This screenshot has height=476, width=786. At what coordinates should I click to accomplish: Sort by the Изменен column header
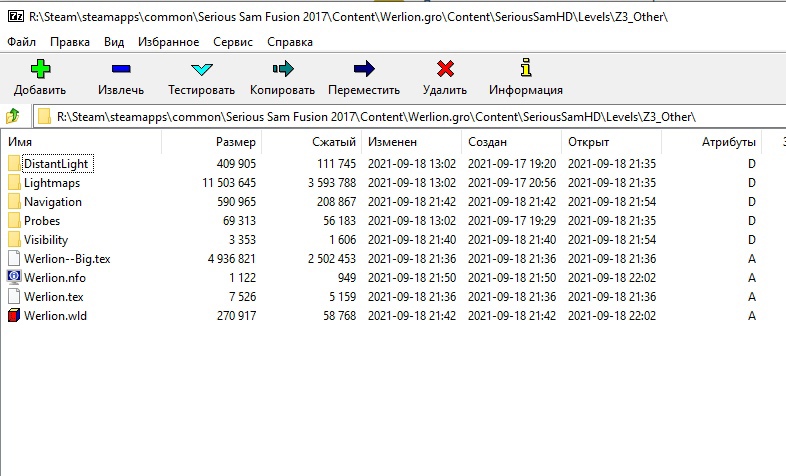tap(411, 142)
